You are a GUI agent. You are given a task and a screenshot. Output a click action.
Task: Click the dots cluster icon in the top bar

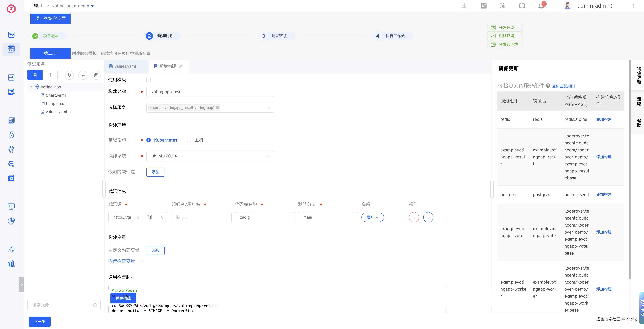pyautogui.click(x=503, y=6)
